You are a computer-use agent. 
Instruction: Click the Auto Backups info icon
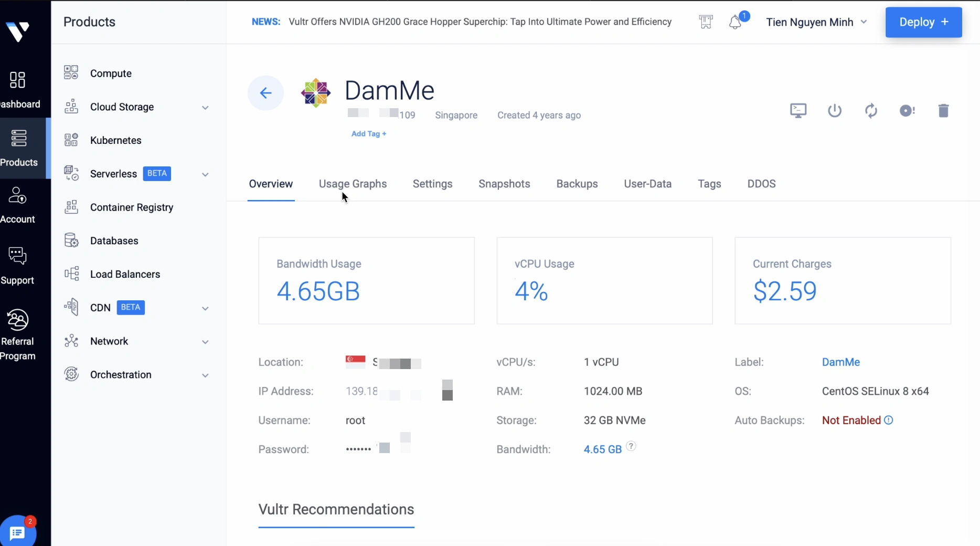pyautogui.click(x=889, y=420)
